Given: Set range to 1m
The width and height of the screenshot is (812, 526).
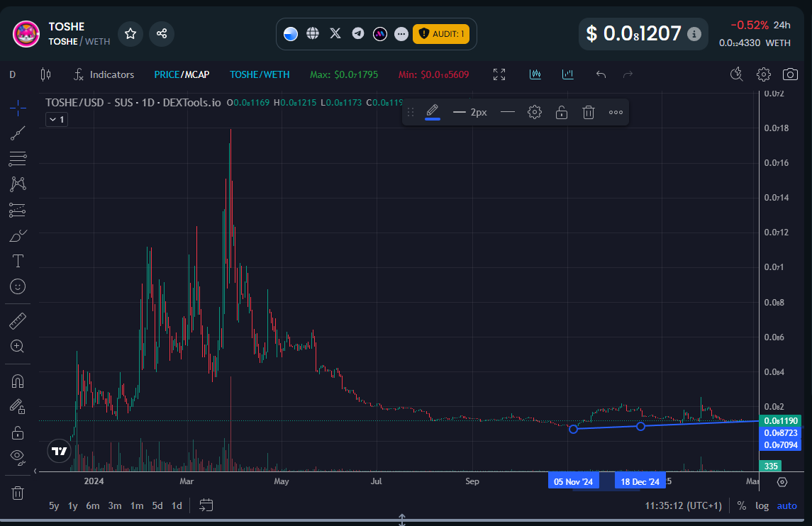Looking at the screenshot, I should coord(137,506).
